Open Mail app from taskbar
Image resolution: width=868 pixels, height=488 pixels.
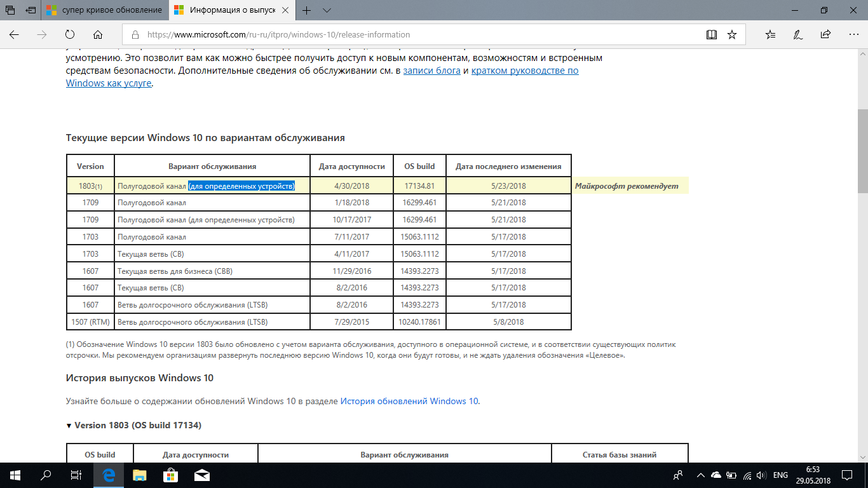tap(202, 475)
